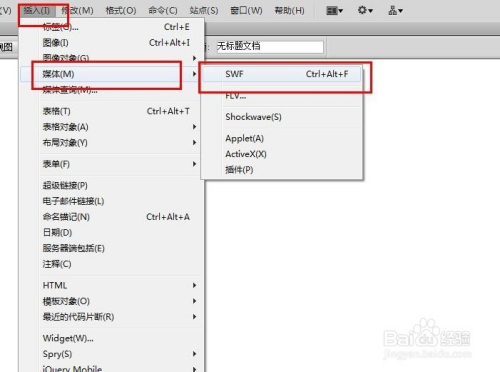Screen dimensions: 500x372
Task: Open the 站点(S) menu
Action: [x=204, y=11]
